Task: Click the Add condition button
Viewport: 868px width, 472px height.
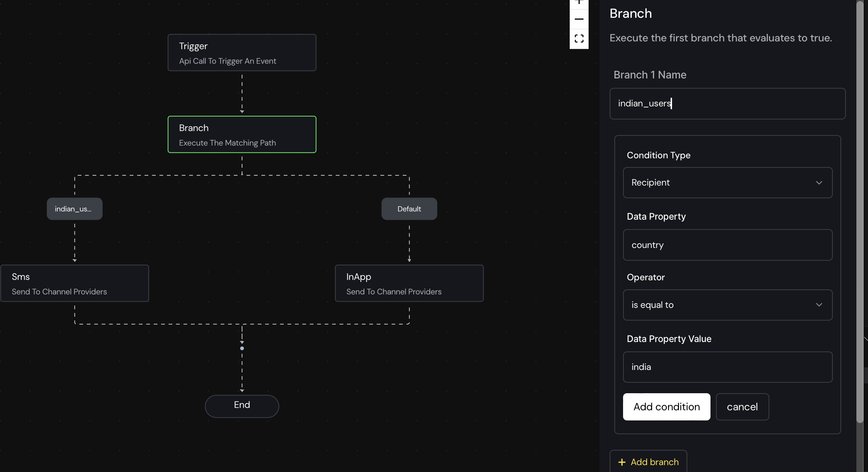Action: [x=667, y=407]
